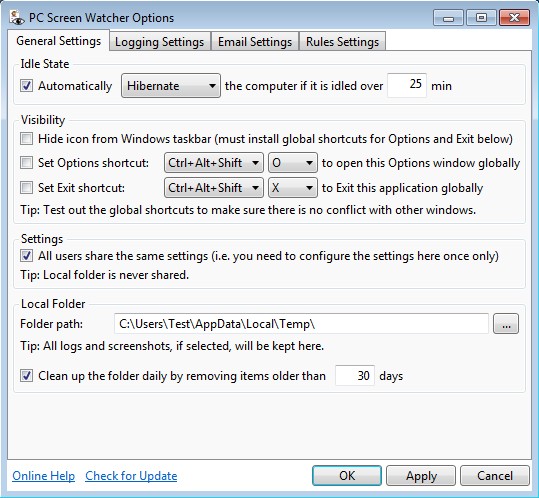
Task: Maximize the Options window
Action: click(x=481, y=18)
